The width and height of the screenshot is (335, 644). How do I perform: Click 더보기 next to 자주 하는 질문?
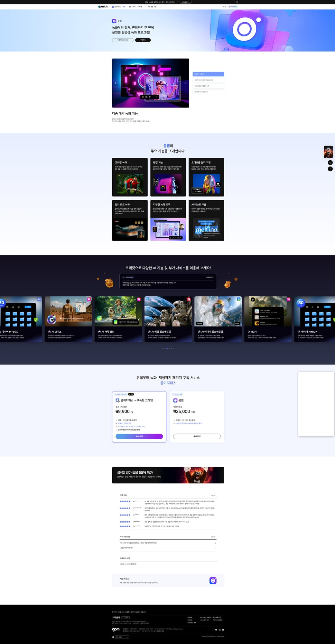click(x=213, y=537)
